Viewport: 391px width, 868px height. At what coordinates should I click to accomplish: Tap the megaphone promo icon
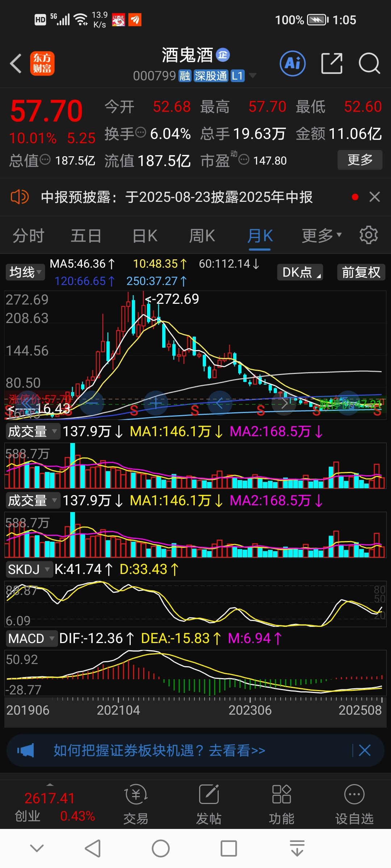pyautogui.click(x=26, y=750)
